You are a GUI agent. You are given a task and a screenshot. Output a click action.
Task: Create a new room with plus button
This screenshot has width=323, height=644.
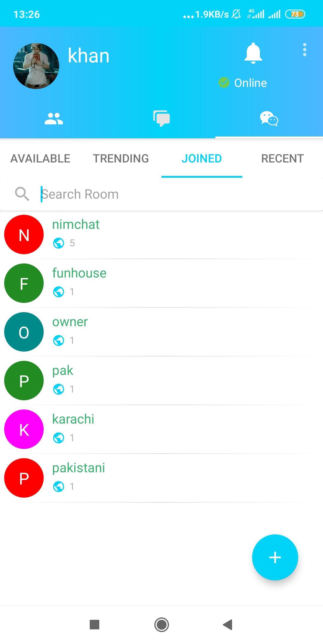(275, 557)
